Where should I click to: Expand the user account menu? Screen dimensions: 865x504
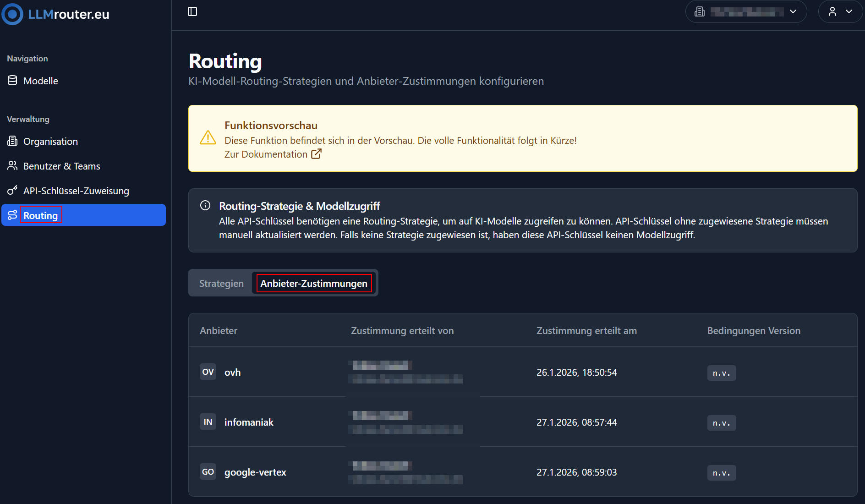pos(840,12)
